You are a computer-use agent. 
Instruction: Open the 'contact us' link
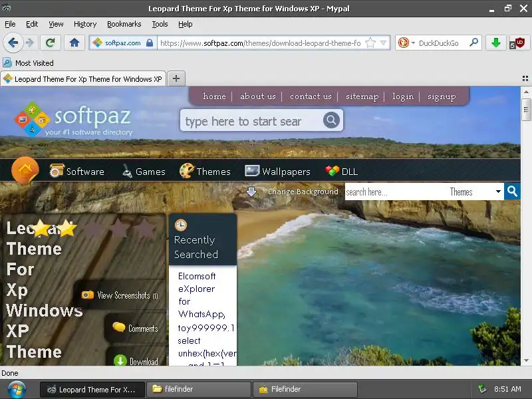311,96
